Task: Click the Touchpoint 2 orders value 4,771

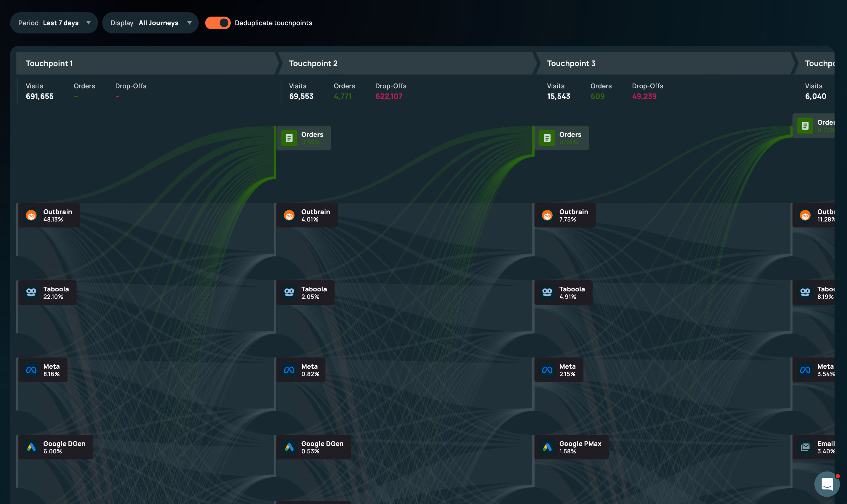Action: [x=343, y=96]
